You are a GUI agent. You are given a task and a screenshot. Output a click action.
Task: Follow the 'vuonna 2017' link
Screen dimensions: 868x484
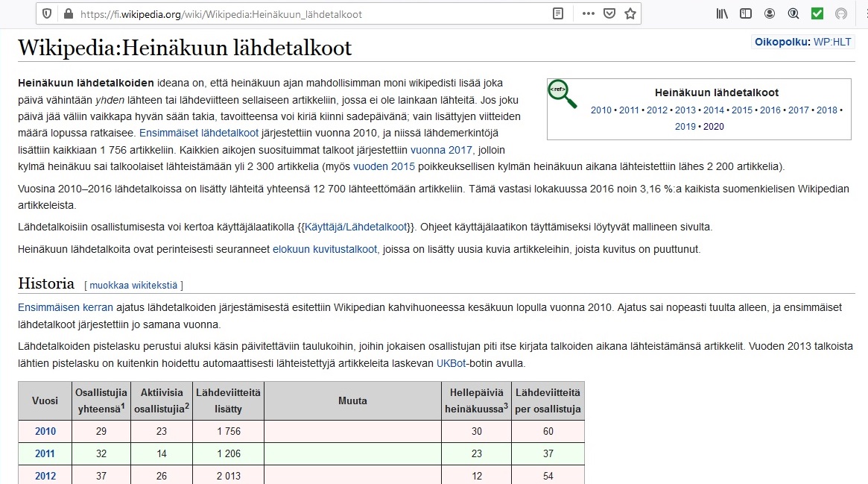[441, 150]
